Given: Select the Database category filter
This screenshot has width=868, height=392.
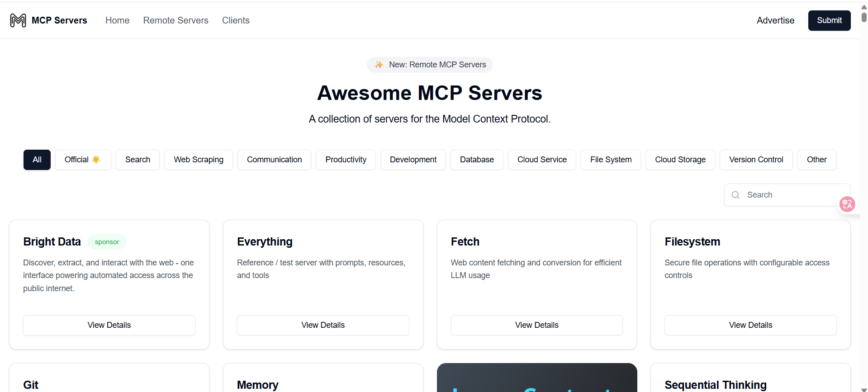Looking at the screenshot, I should coord(477,160).
